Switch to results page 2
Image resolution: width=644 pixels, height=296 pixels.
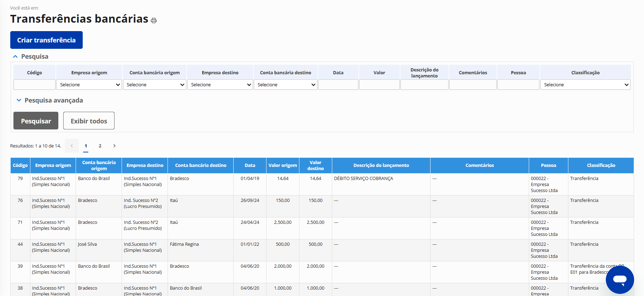point(100,146)
